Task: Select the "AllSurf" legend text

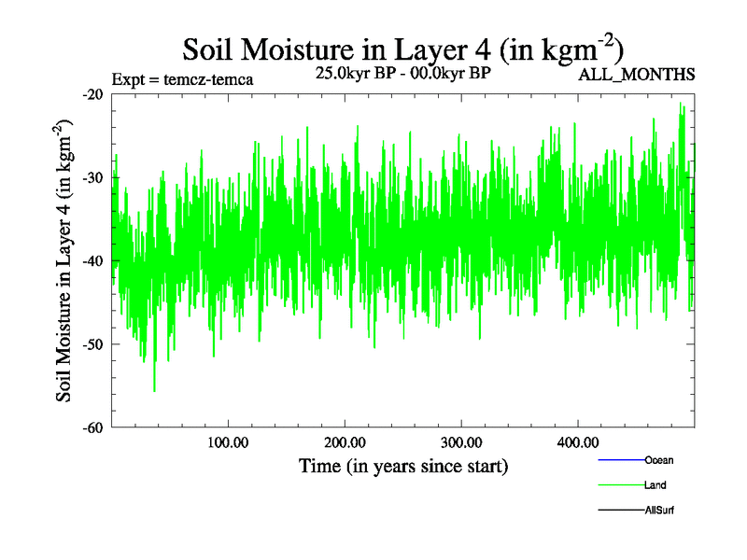Action: pos(658,511)
